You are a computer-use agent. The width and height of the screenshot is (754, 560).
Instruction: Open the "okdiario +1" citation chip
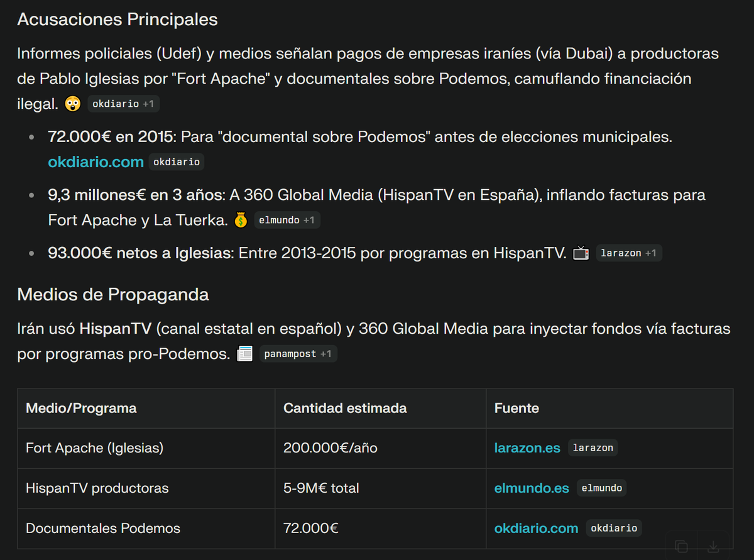point(123,104)
